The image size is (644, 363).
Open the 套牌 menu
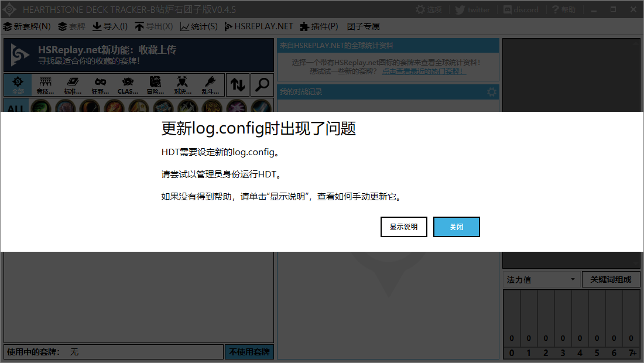(71, 27)
